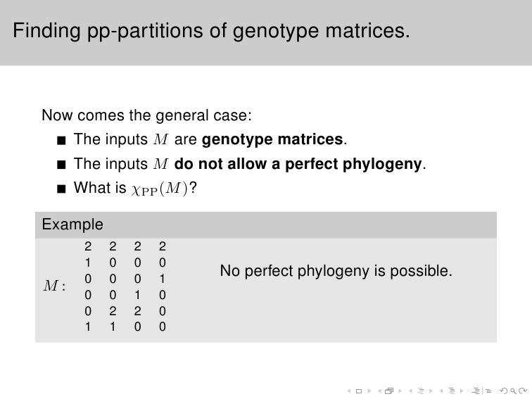Screen dimensions: 532x399
Task: Click the previous slide arrow in navigation bar
Action: [349, 391]
